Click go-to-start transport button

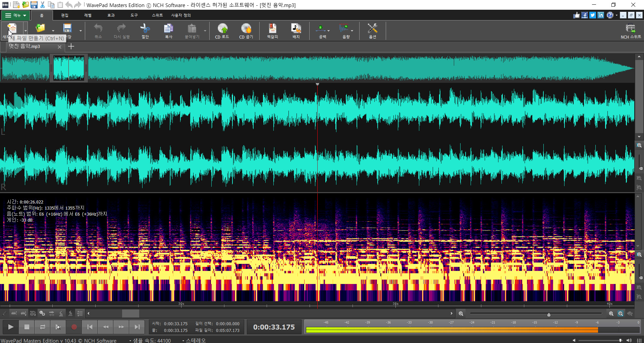coord(90,327)
